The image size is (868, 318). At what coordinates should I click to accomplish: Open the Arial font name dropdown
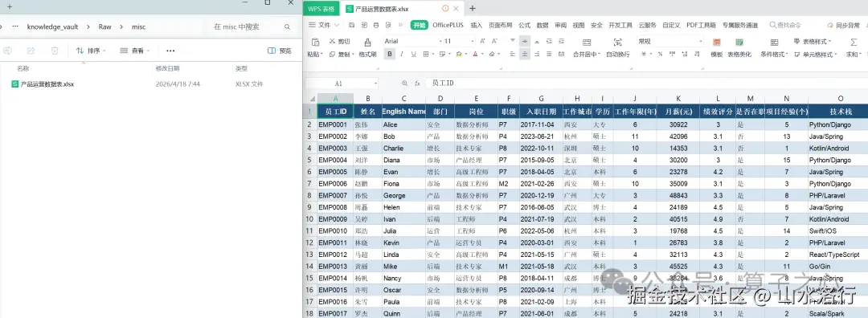point(440,42)
